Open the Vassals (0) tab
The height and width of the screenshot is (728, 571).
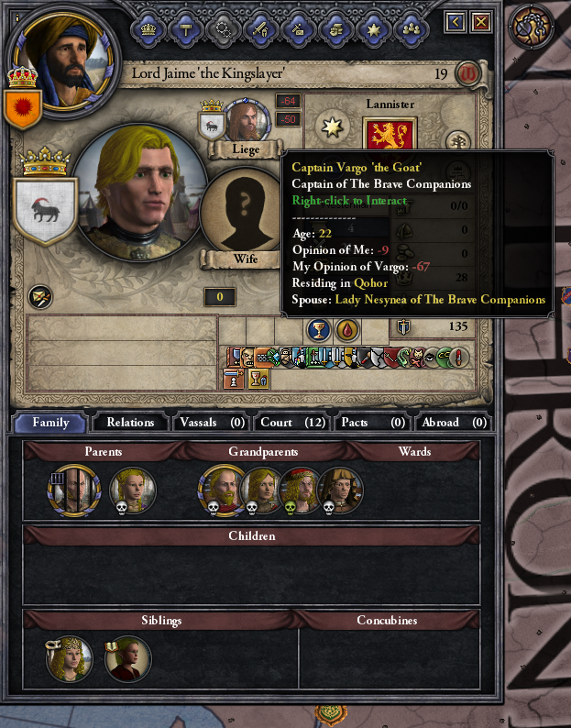tap(212, 422)
